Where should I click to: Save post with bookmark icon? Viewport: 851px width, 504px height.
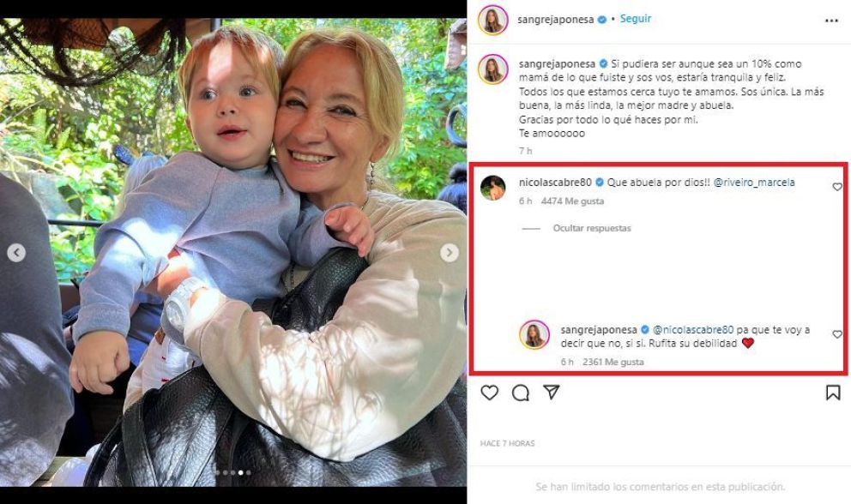832,393
